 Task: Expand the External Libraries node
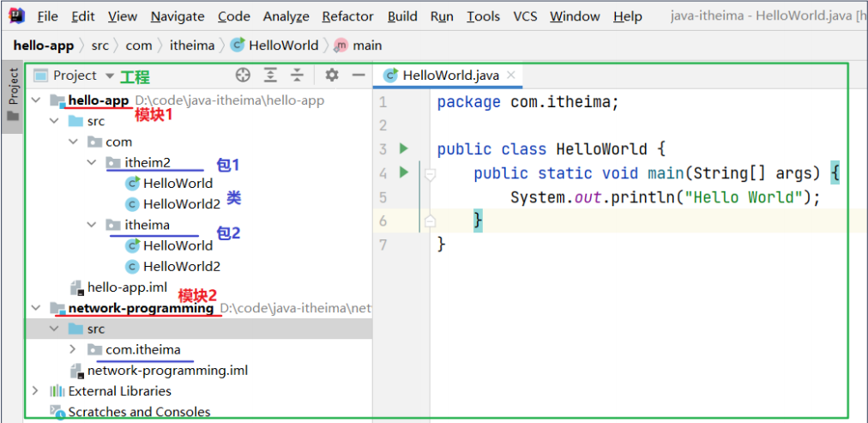(x=36, y=391)
